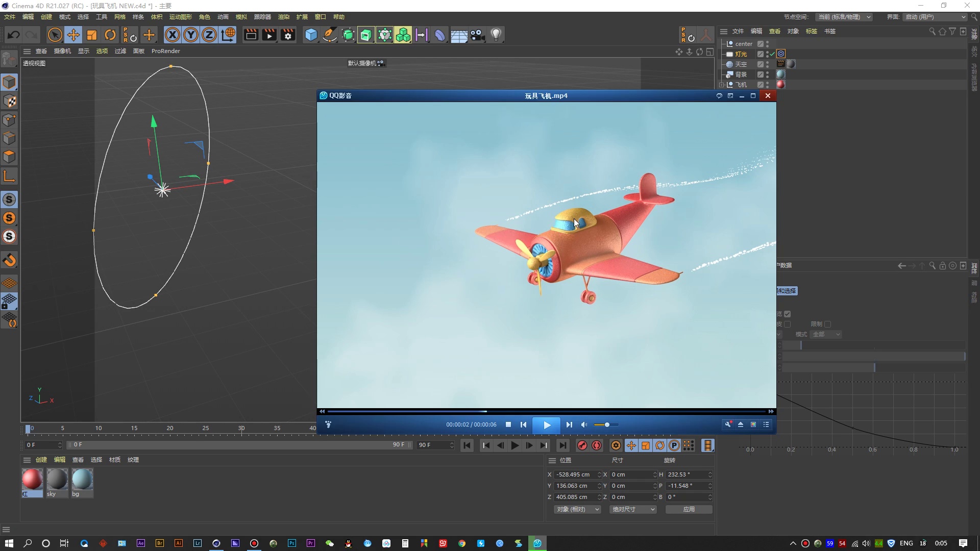Adjust the QQ player volume slider
The image size is (980, 551).
pos(606,424)
